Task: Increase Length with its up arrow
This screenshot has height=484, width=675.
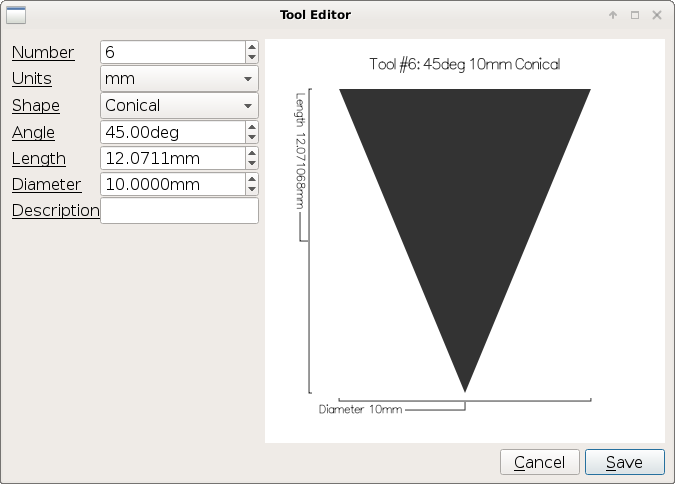Action: click(x=252, y=153)
